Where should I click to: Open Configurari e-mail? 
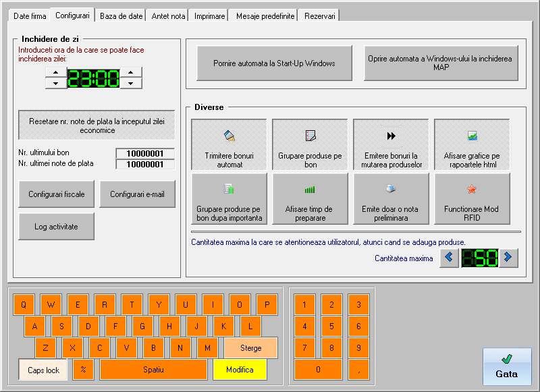[x=138, y=194]
